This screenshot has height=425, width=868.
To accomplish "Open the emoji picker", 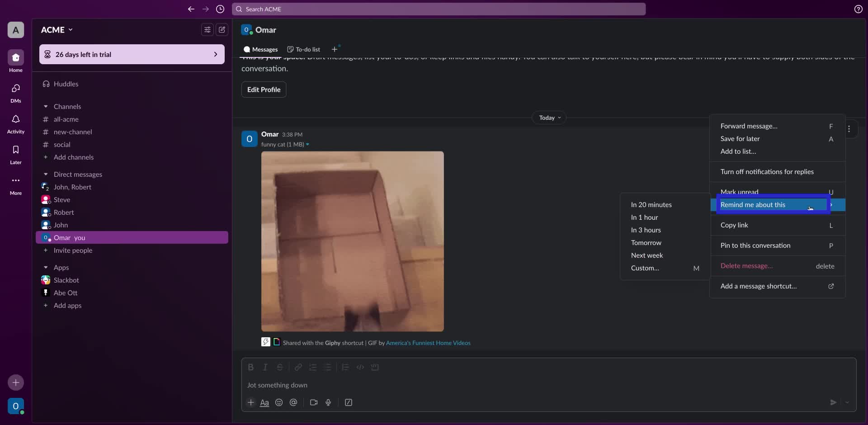I will pyautogui.click(x=279, y=402).
